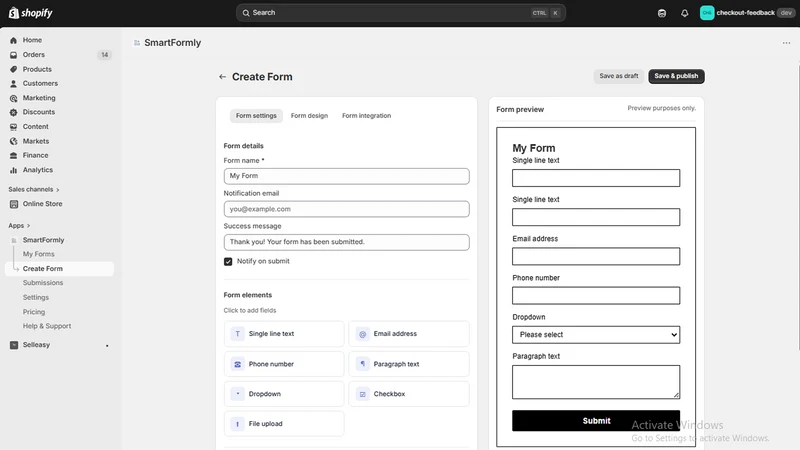Click the Analytics bar chart icon
The image size is (800, 450).
coord(14,170)
